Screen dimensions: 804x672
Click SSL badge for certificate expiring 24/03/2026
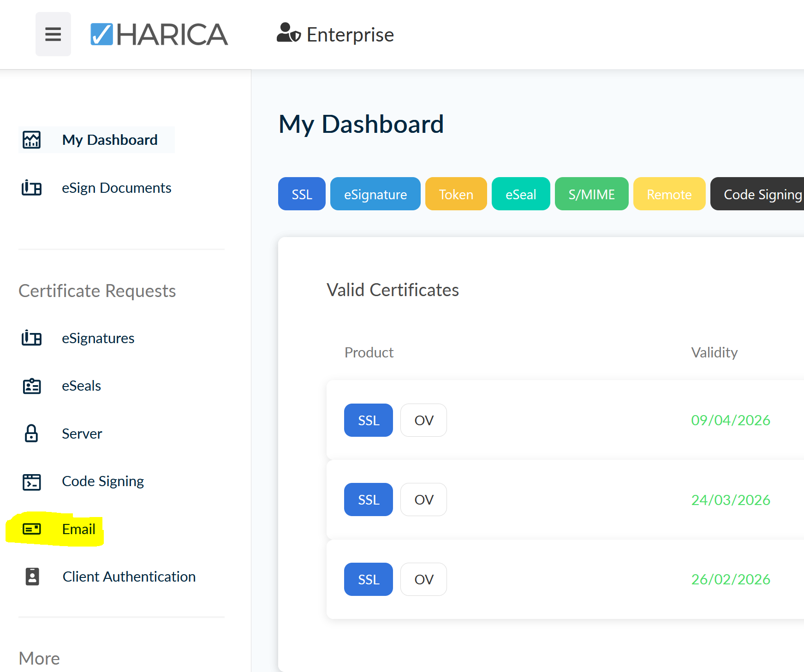369,500
